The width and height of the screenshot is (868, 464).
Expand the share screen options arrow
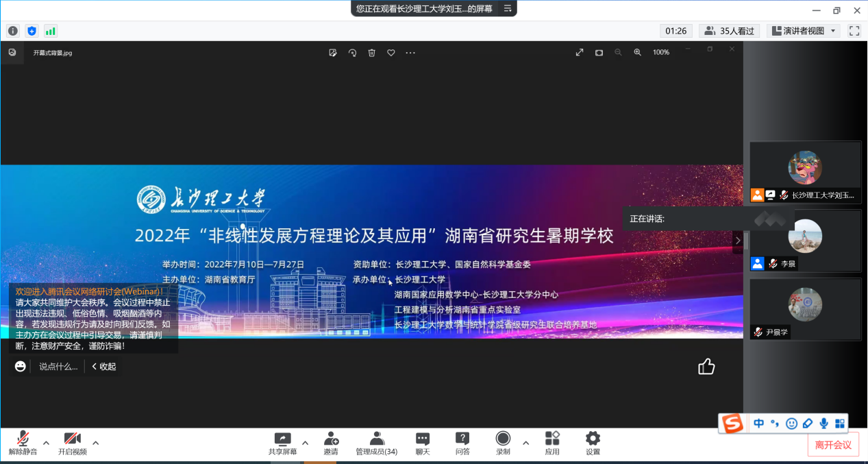(x=305, y=443)
